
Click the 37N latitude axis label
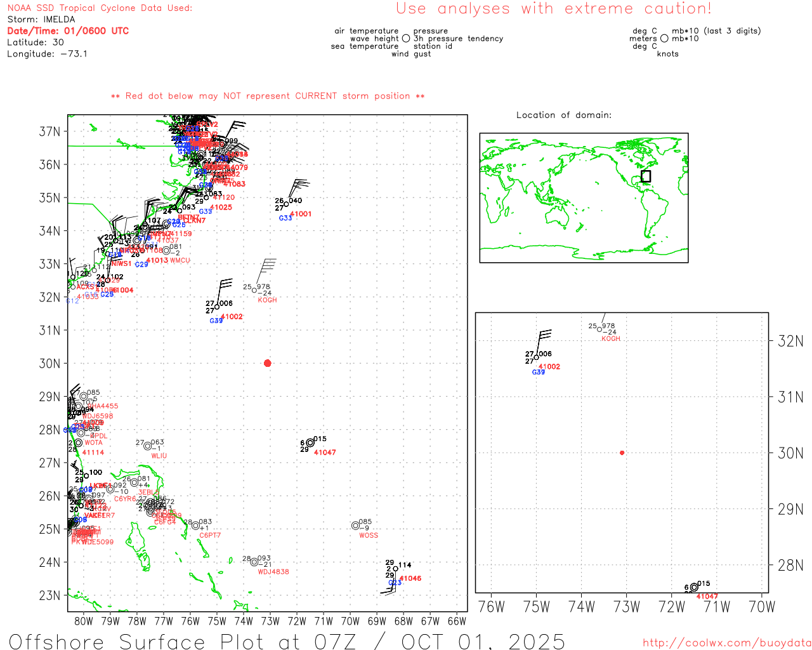pos(50,132)
